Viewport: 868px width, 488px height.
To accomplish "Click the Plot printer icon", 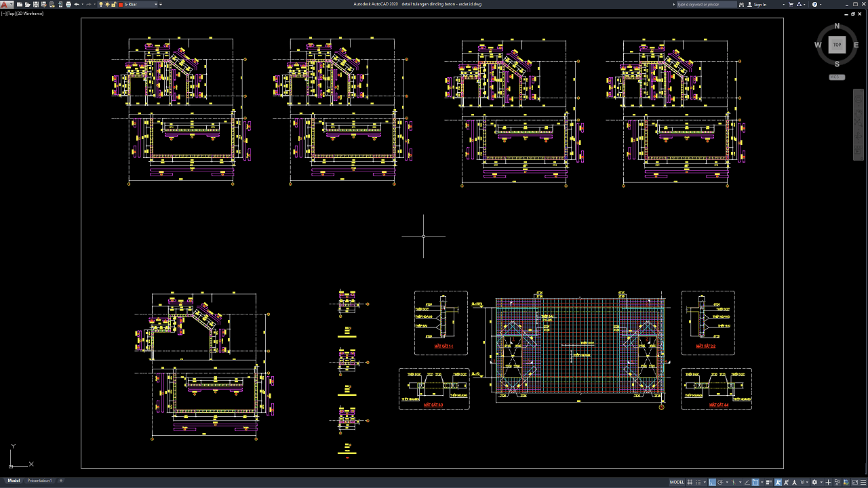I will 68,4.
